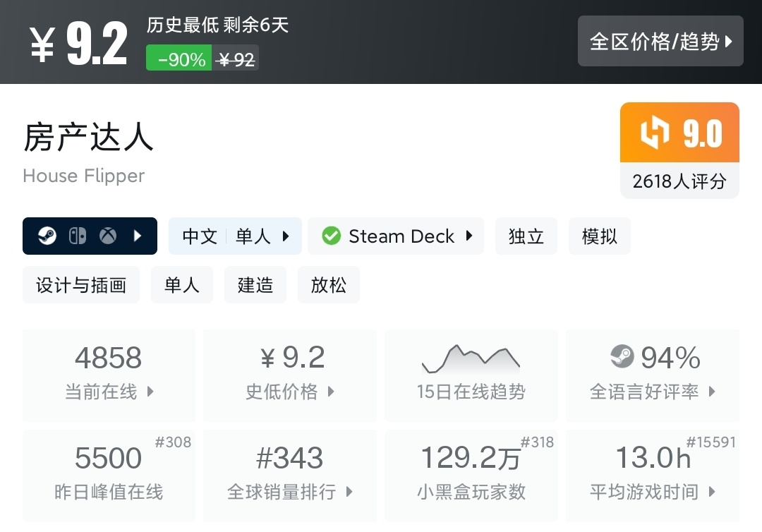
Task: Click the green Steam Deck verified checkmark
Action: point(331,236)
